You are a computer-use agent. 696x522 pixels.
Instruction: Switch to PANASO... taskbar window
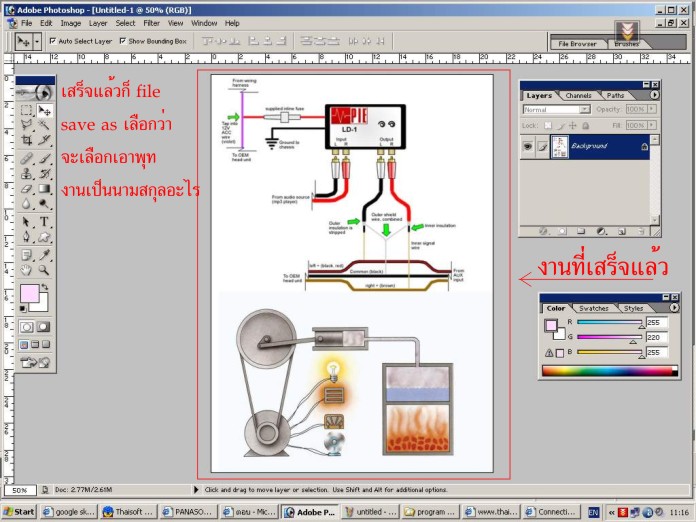click(189, 512)
